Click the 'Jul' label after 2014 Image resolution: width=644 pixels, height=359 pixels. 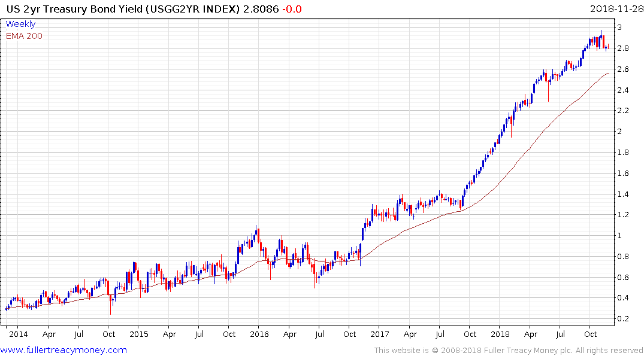click(79, 334)
